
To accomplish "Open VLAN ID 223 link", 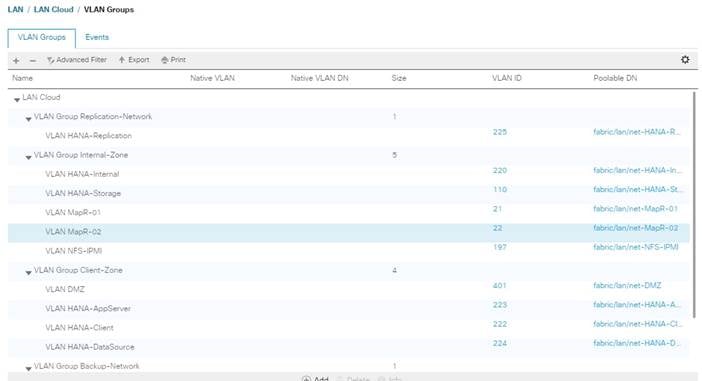I will click(x=500, y=305).
